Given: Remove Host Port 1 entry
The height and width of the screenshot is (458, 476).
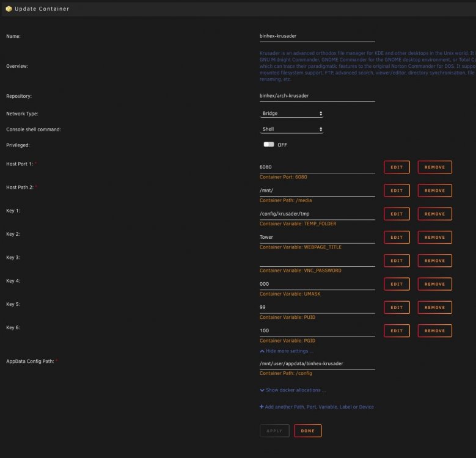Looking at the screenshot, I should pyautogui.click(x=434, y=167).
